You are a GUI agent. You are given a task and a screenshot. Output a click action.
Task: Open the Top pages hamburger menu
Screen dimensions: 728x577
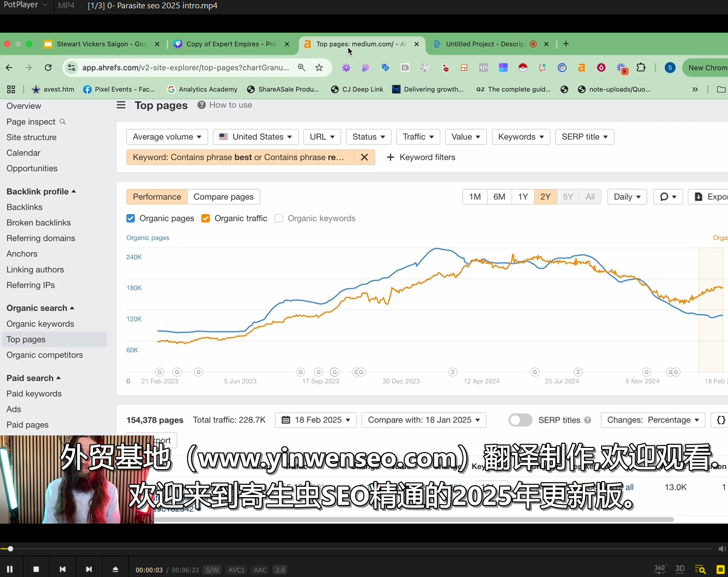(x=121, y=105)
